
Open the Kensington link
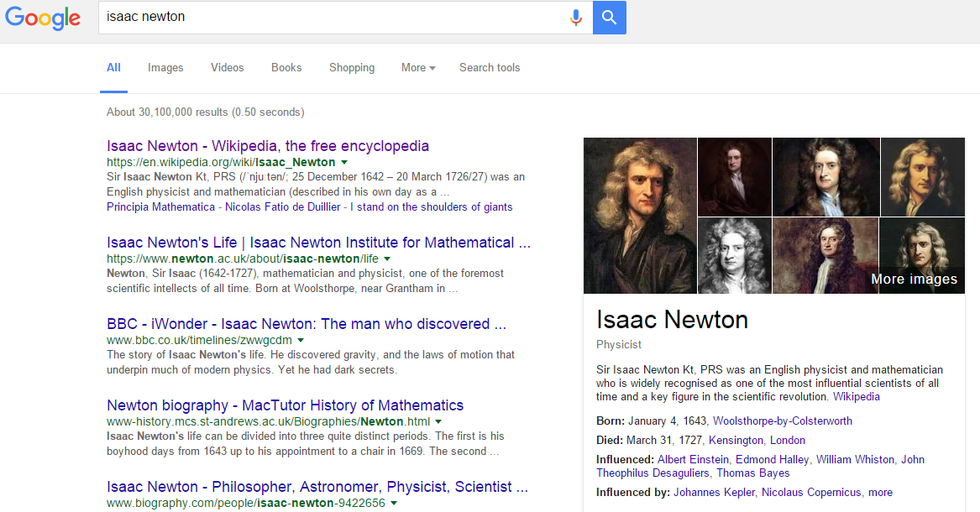point(736,440)
